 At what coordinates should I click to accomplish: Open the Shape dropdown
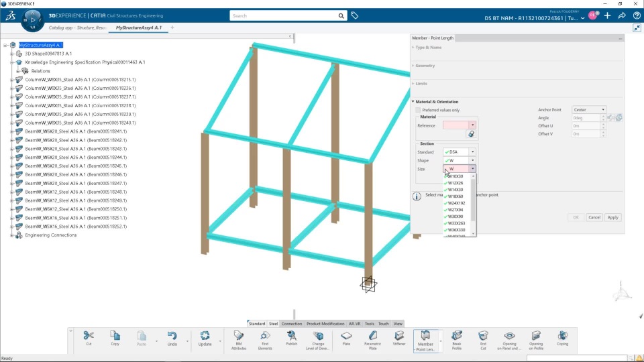[x=473, y=160]
